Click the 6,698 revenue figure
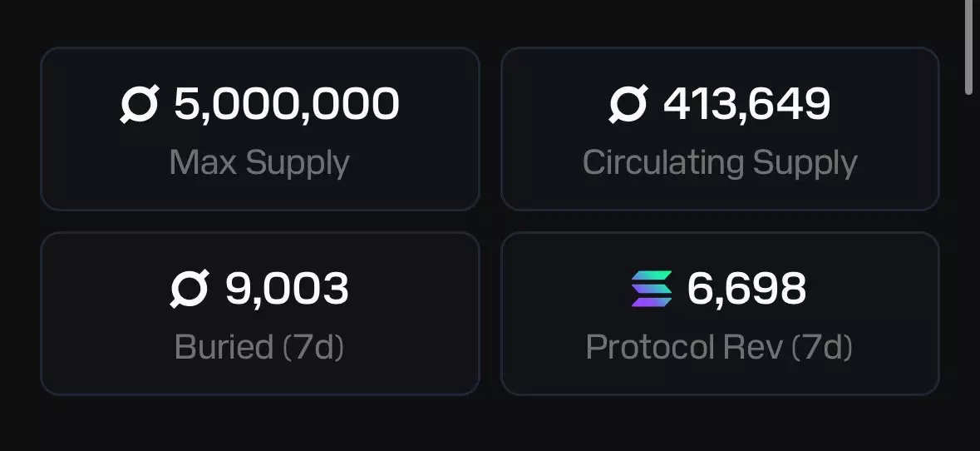980x451 pixels. (746, 289)
